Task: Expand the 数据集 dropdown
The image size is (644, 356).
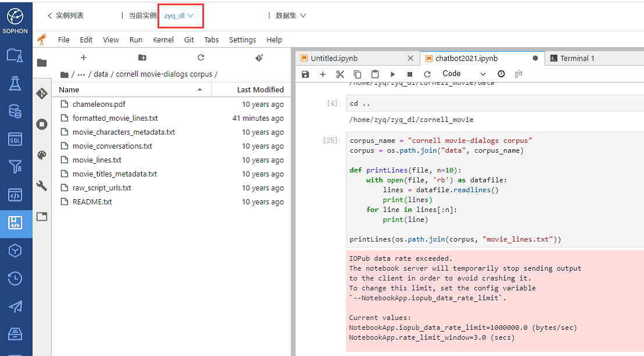Action: 291,16
